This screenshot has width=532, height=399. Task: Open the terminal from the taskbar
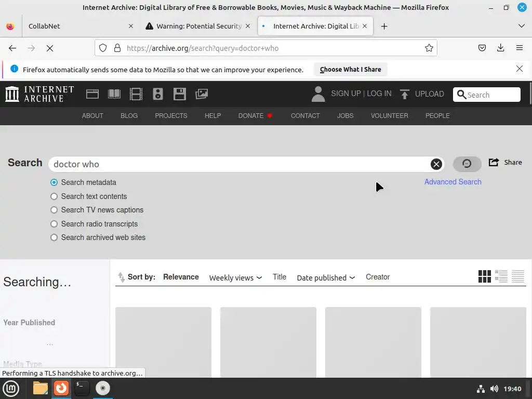pos(82,388)
